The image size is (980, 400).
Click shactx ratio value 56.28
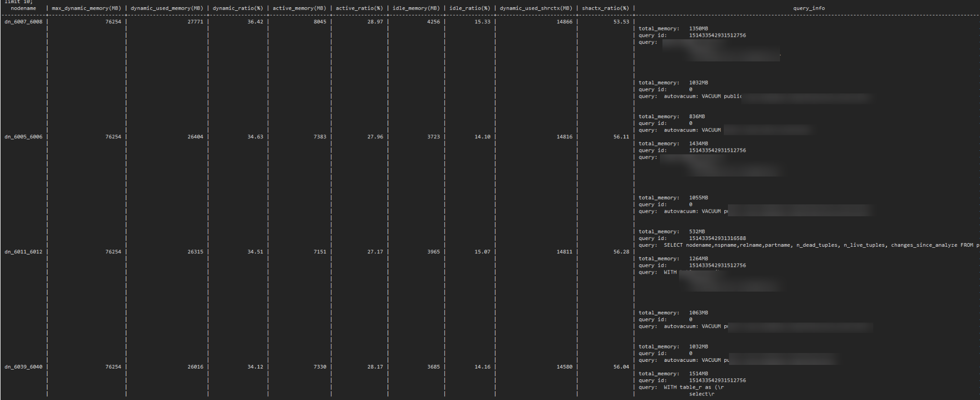point(621,252)
